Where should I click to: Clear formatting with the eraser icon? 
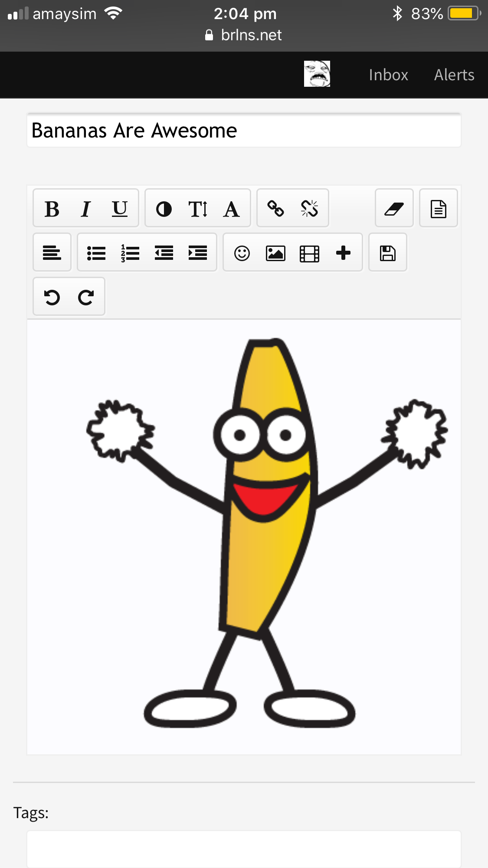(394, 209)
